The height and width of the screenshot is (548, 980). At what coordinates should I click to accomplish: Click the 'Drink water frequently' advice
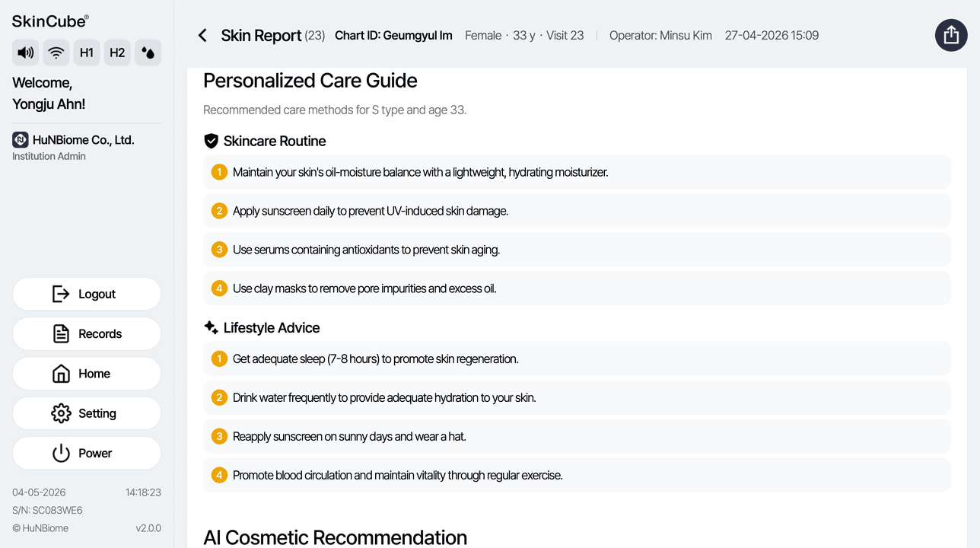577,397
